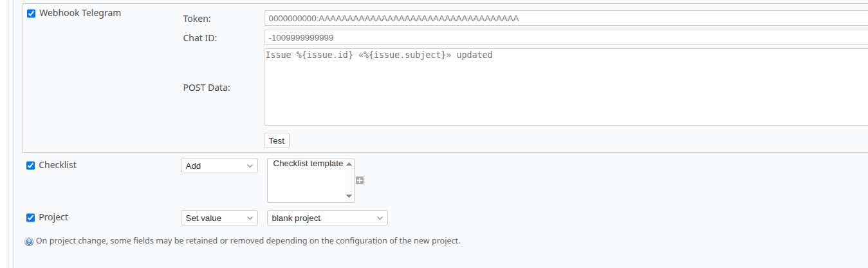This screenshot has width=868, height=268.
Task: Click the 'Webhook Telegram' label text
Action: click(x=80, y=13)
